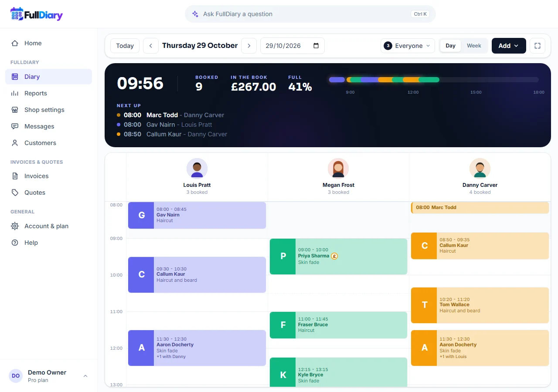Open Priya Sharma's Skin fade appointment
This screenshot has height=392, width=558.
338,257
